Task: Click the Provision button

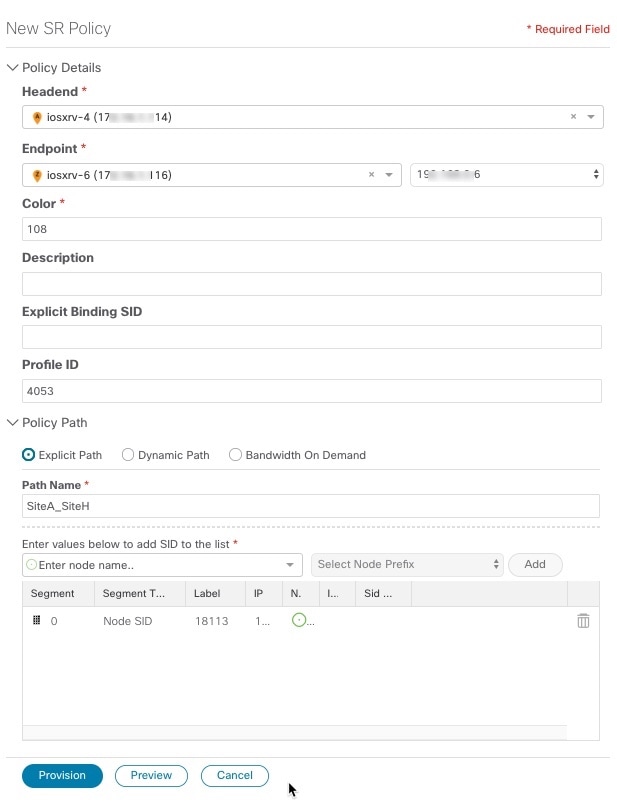Action: point(62,776)
